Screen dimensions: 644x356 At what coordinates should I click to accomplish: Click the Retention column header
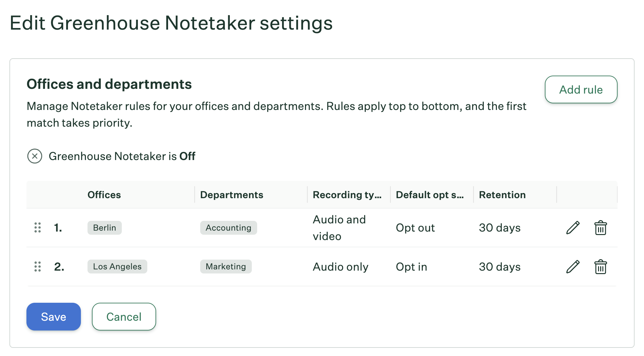click(502, 195)
